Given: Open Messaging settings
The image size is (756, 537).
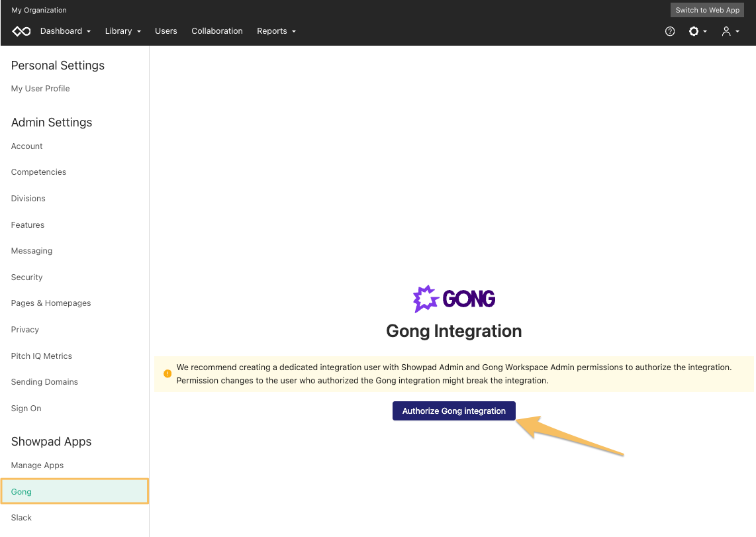Looking at the screenshot, I should click(32, 251).
